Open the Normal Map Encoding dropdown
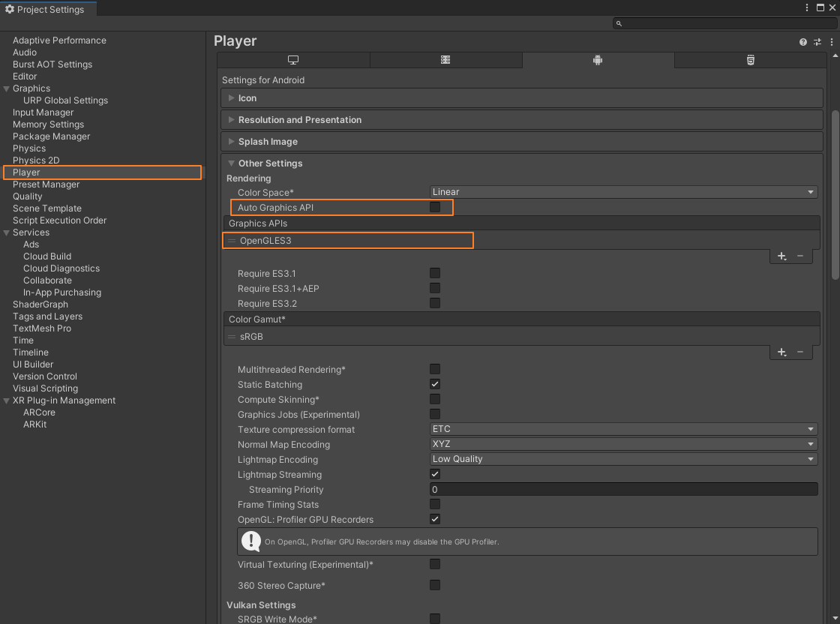This screenshot has width=840, height=624. pos(623,444)
